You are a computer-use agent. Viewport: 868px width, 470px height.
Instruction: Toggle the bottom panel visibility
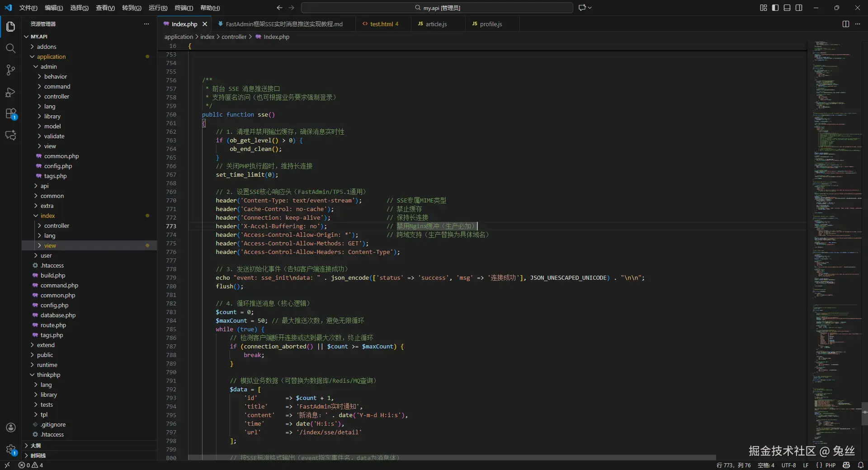coord(787,8)
